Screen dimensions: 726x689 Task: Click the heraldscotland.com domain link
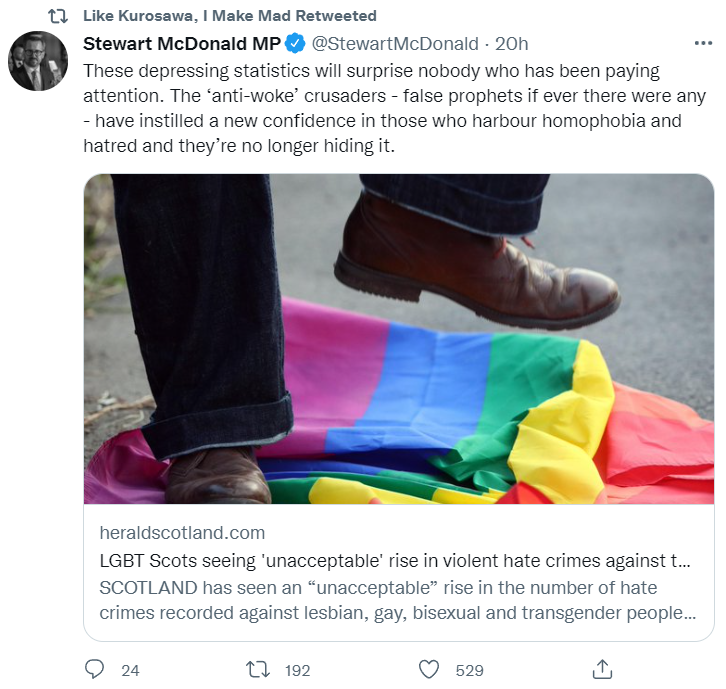tap(182, 533)
